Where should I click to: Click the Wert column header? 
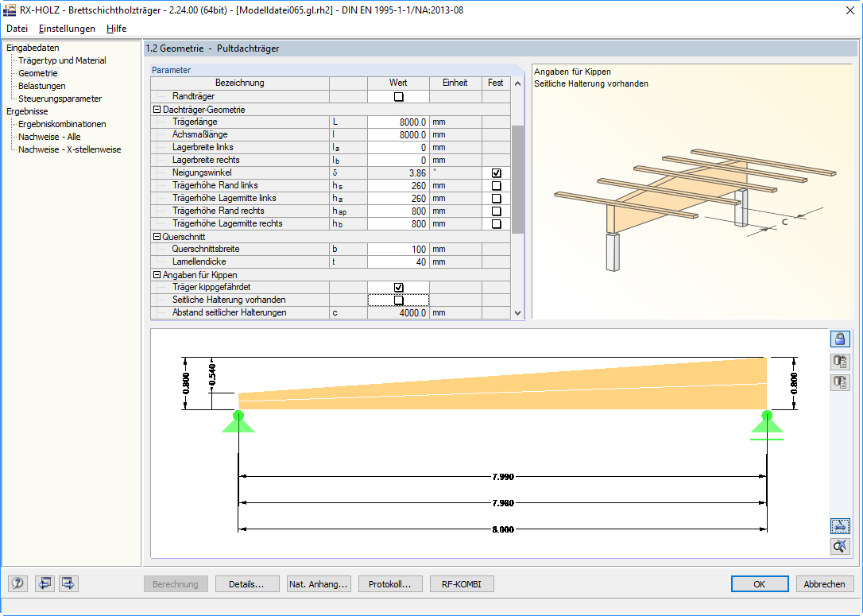click(x=398, y=83)
